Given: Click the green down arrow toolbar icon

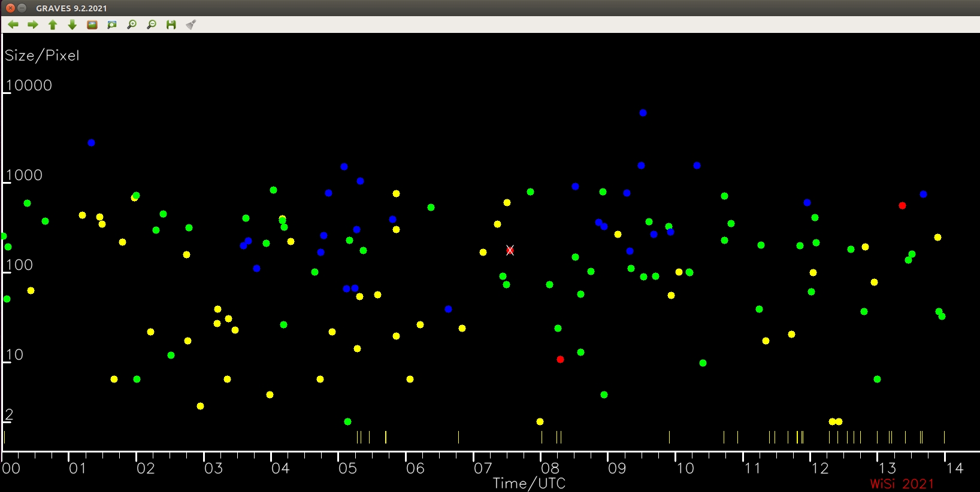Looking at the screenshot, I should [72, 25].
